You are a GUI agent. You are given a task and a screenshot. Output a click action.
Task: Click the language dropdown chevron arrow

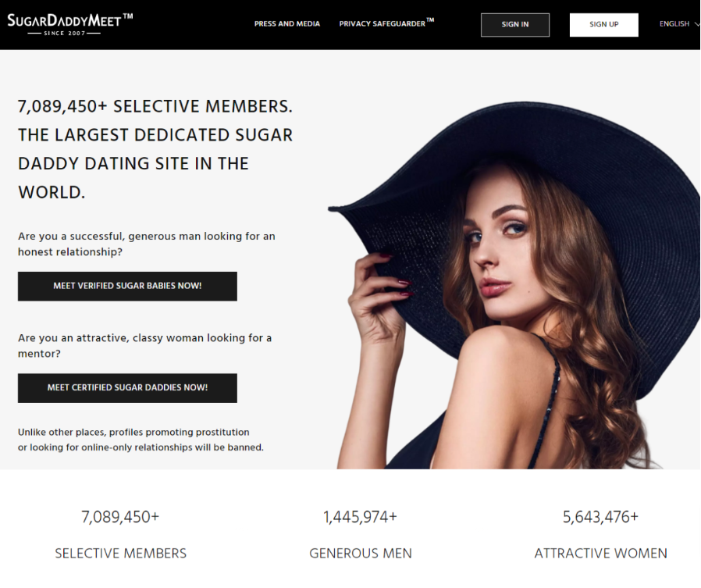coord(696,24)
